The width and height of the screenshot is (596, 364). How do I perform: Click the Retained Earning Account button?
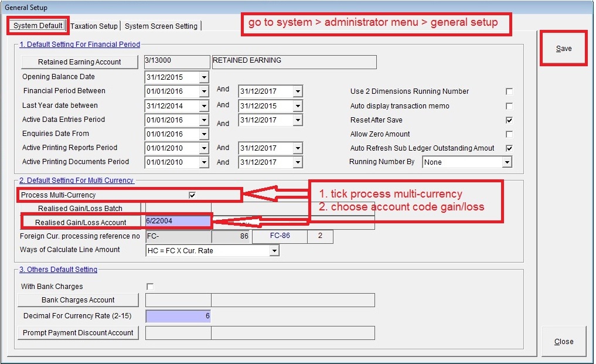[80, 62]
